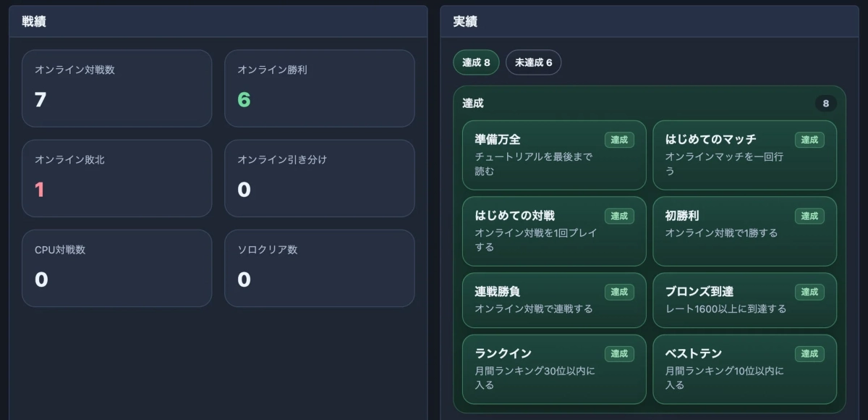Viewport: 868px width, 420px height.
Task: Open the 連戦勝負 achievement card
Action: click(x=553, y=301)
